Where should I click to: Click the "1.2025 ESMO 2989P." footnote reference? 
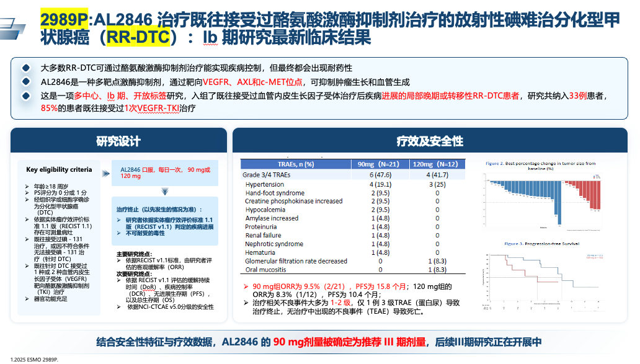33,358
